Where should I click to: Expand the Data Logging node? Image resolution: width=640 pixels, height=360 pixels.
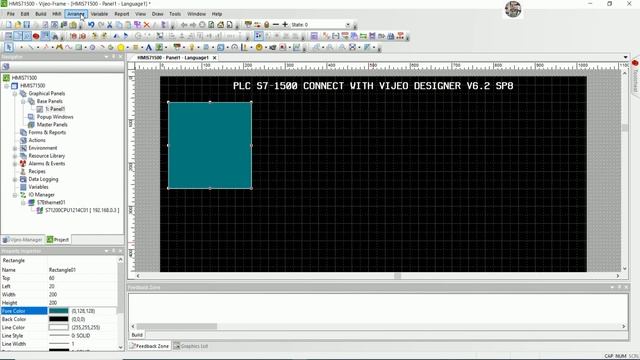click(x=15, y=179)
